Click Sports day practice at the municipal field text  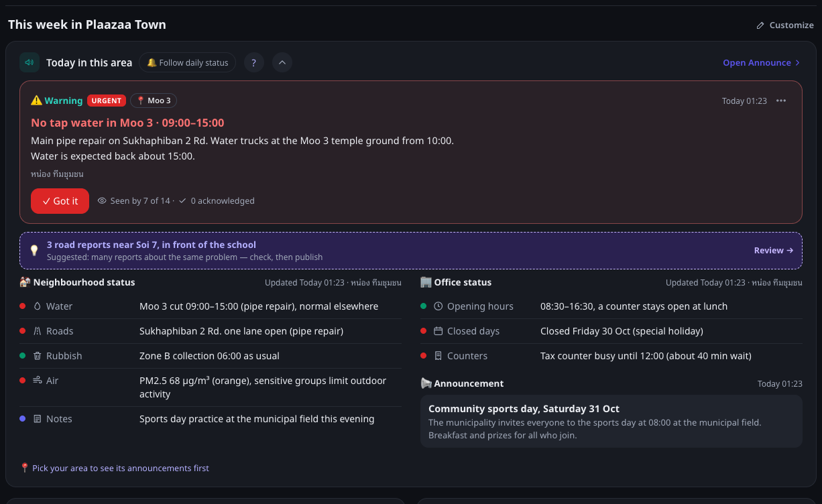(x=257, y=419)
